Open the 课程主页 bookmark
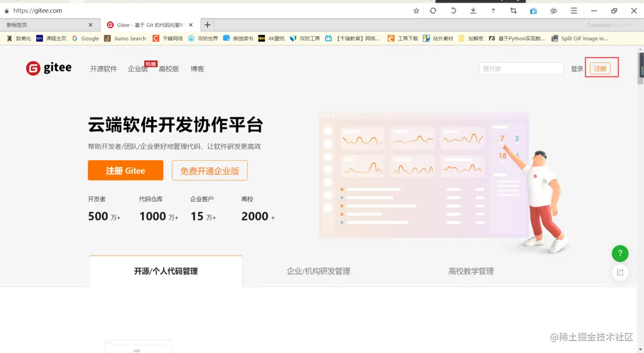 point(51,38)
